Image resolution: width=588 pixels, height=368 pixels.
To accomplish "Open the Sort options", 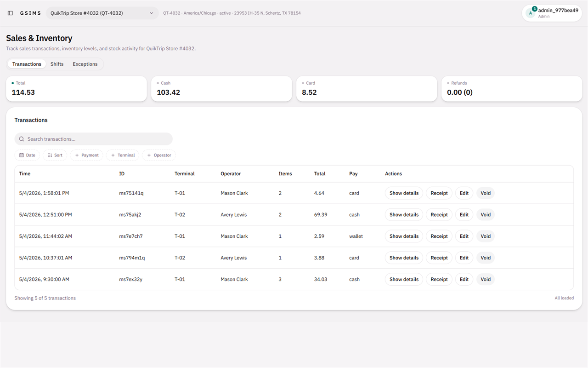I will tap(55, 155).
